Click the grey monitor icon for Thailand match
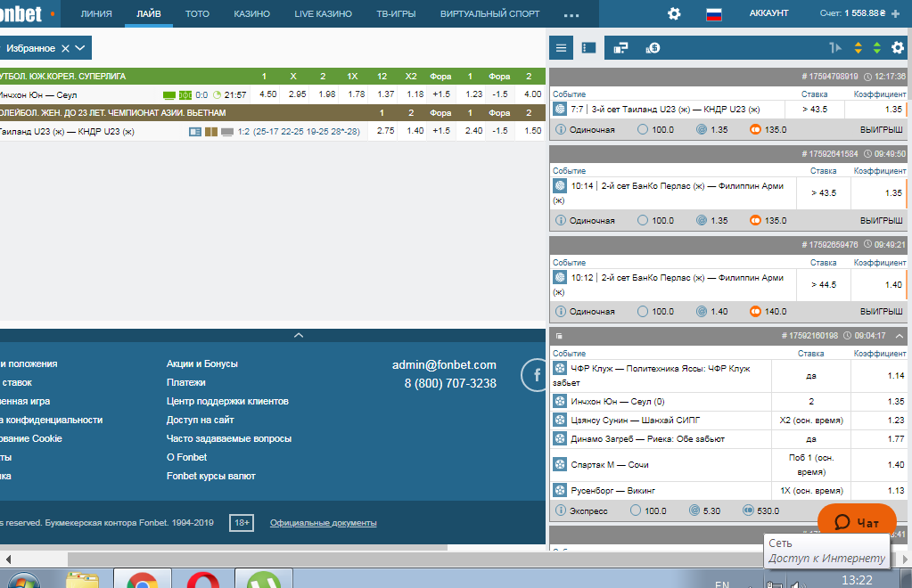Viewport: 912px width, 588px height. pyautogui.click(x=227, y=132)
